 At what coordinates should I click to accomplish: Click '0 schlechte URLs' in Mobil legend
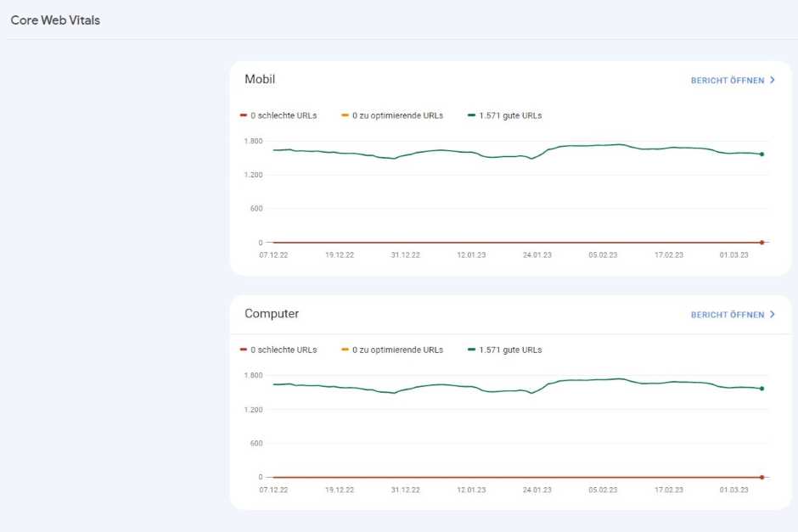tap(284, 116)
